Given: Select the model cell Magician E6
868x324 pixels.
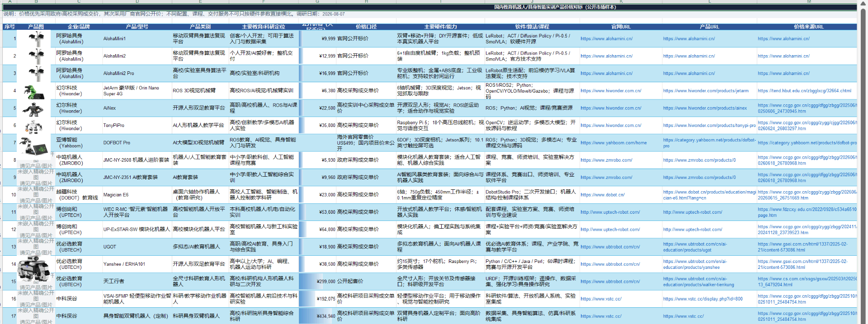Looking at the screenshot, I should coord(137,195).
